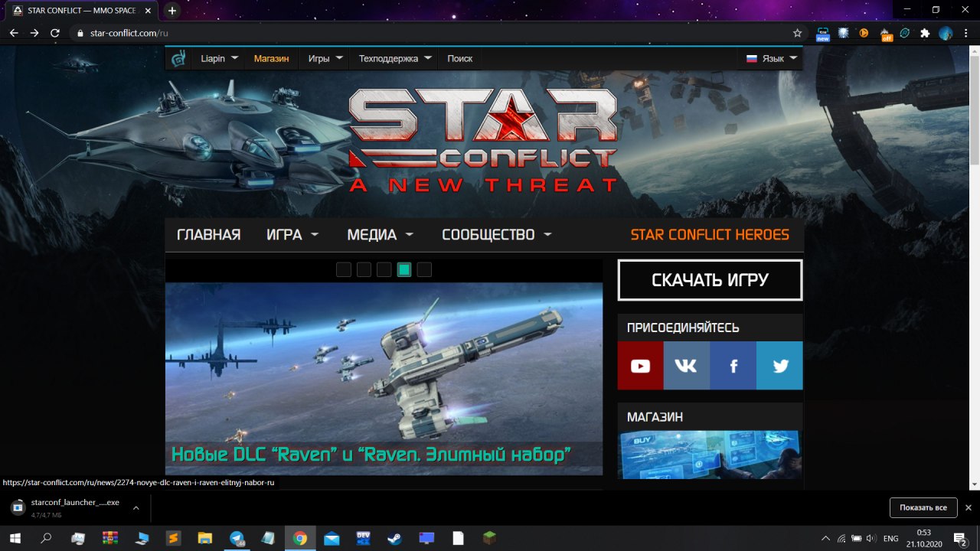The image size is (980, 551).
Task: Open the taskbar clock and date
Action: click(x=923, y=538)
